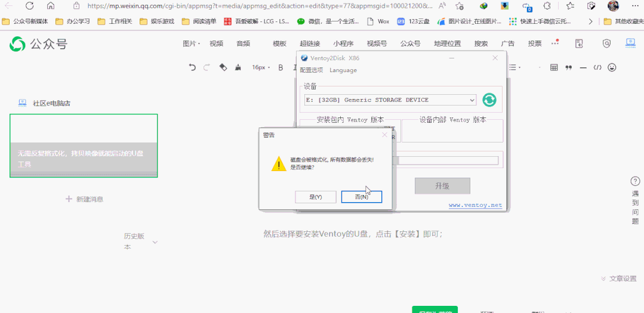Image resolution: width=644 pixels, height=313 pixels.
Task: Click the 是(Y) button in warning dialog
Action: click(315, 197)
